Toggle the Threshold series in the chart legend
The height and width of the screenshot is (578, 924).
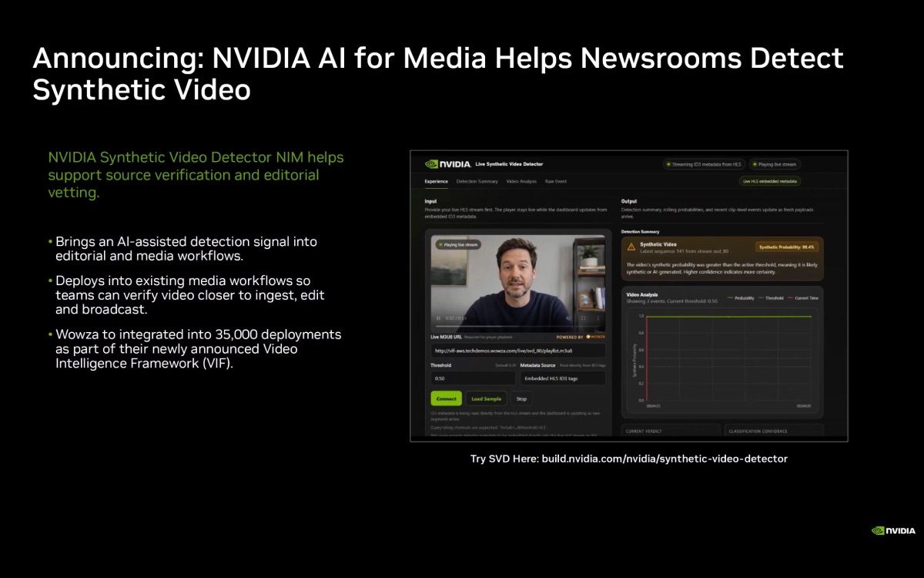[772, 297]
